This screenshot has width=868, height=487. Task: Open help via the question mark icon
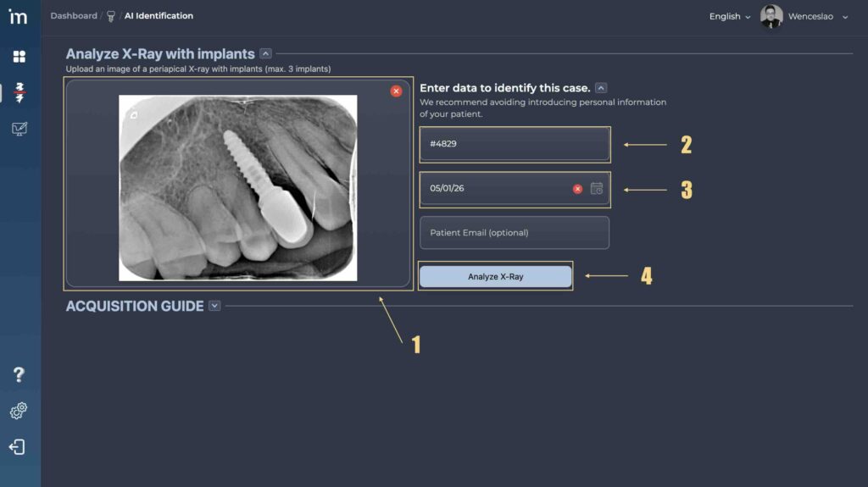19,374
